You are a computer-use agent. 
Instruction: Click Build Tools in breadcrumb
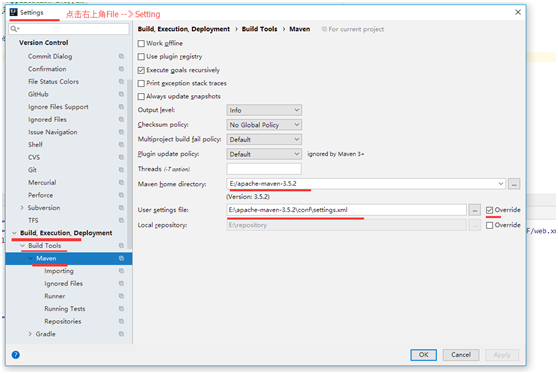(x=259, y=29)
